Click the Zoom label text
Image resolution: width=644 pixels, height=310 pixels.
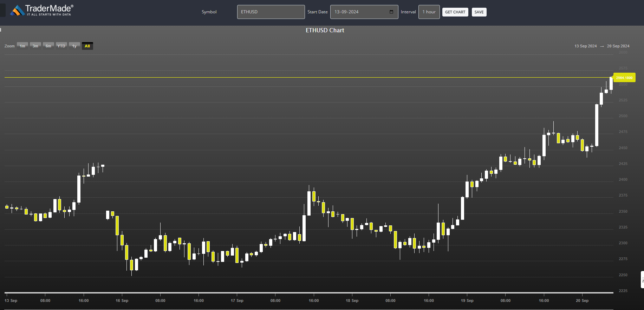[9, 46]
